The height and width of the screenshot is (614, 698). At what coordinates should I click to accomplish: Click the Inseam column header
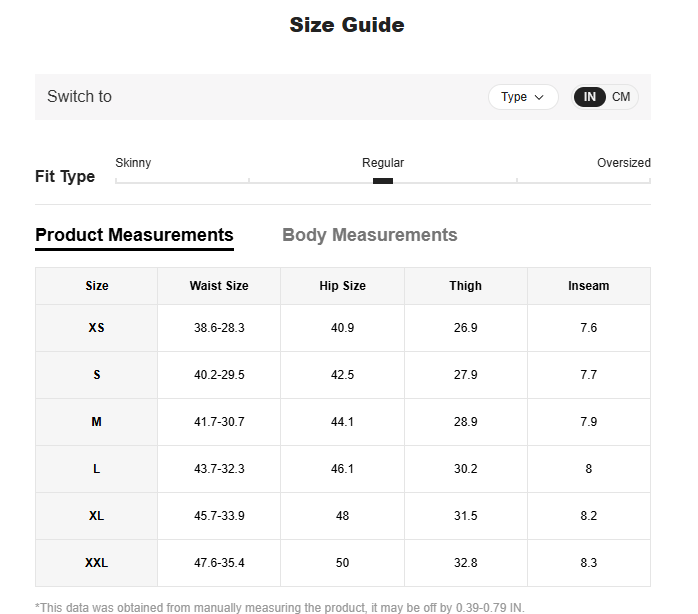coord(588,286)
